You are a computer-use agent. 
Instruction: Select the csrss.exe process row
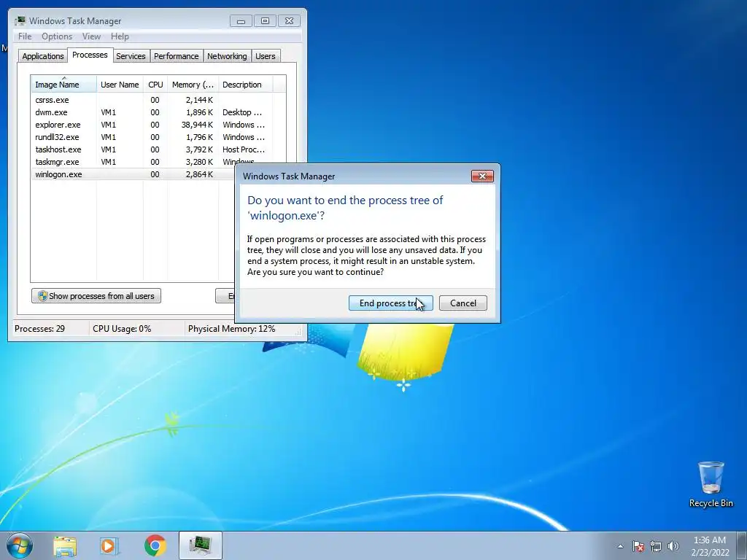pyautogui.click(x=152, y=100)
